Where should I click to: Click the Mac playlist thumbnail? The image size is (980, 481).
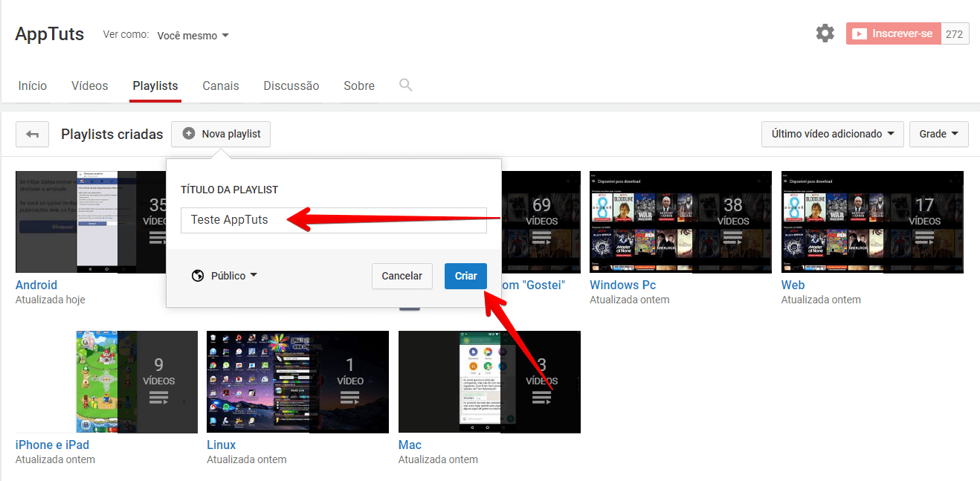click(x=489, y=381)
